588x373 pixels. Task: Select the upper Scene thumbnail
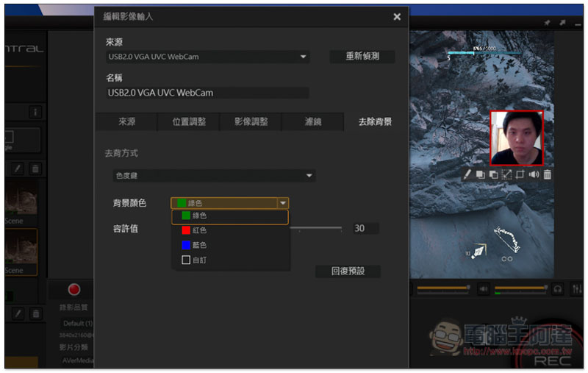pos(21,198)
